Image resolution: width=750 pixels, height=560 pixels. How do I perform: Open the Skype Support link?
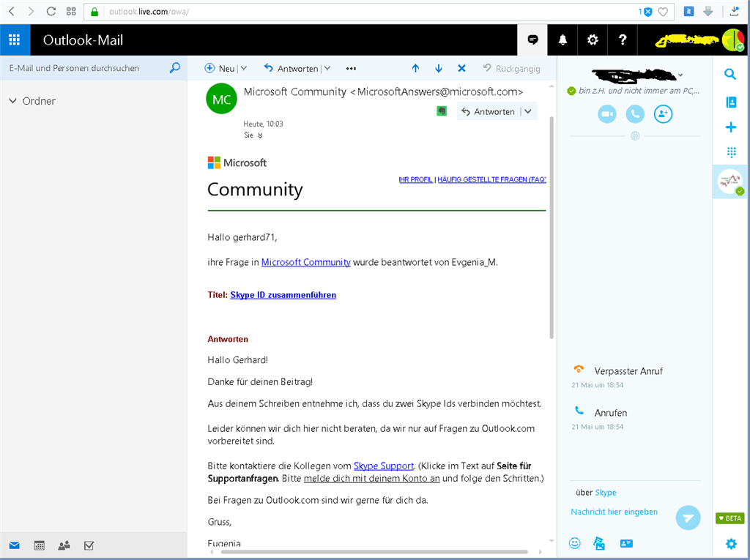(384, 466)
